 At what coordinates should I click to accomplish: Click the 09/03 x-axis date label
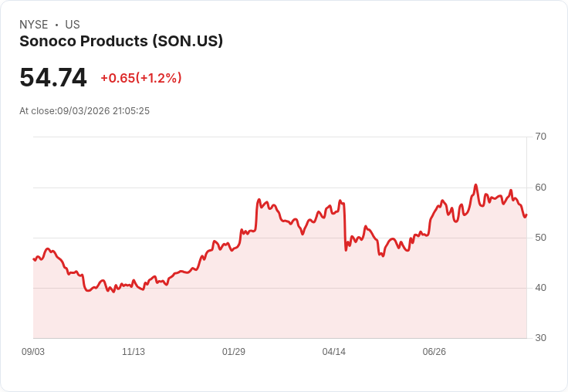coord(33,352)
